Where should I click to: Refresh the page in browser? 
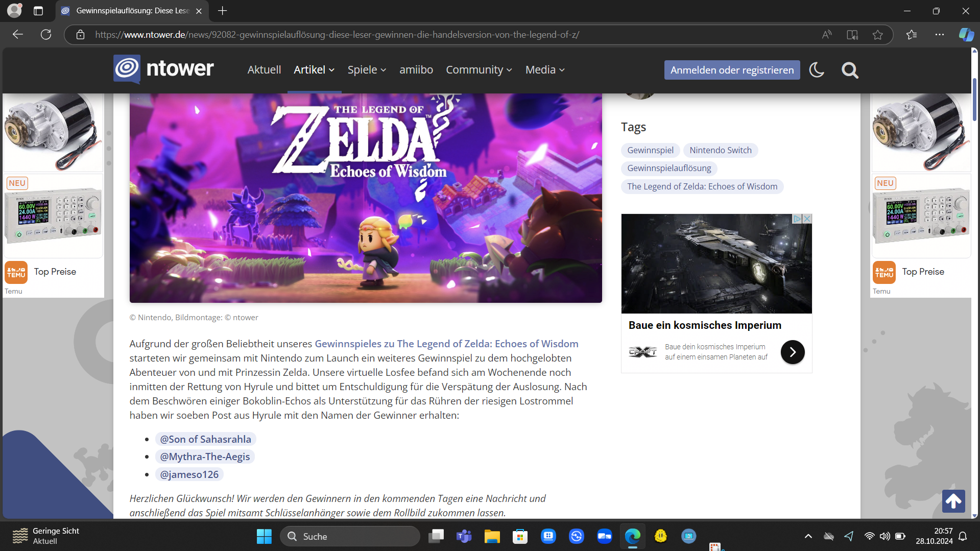pos(46,35)
